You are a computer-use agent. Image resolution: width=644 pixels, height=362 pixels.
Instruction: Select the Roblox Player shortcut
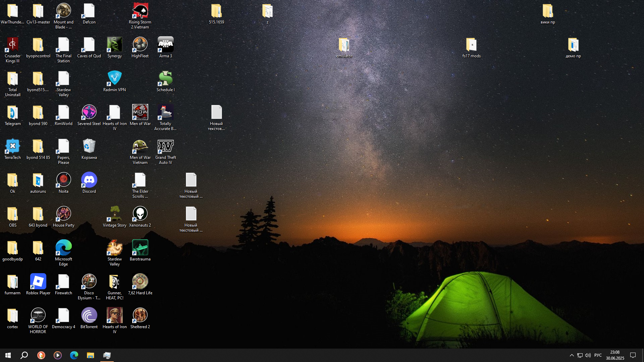coord(38,282)
